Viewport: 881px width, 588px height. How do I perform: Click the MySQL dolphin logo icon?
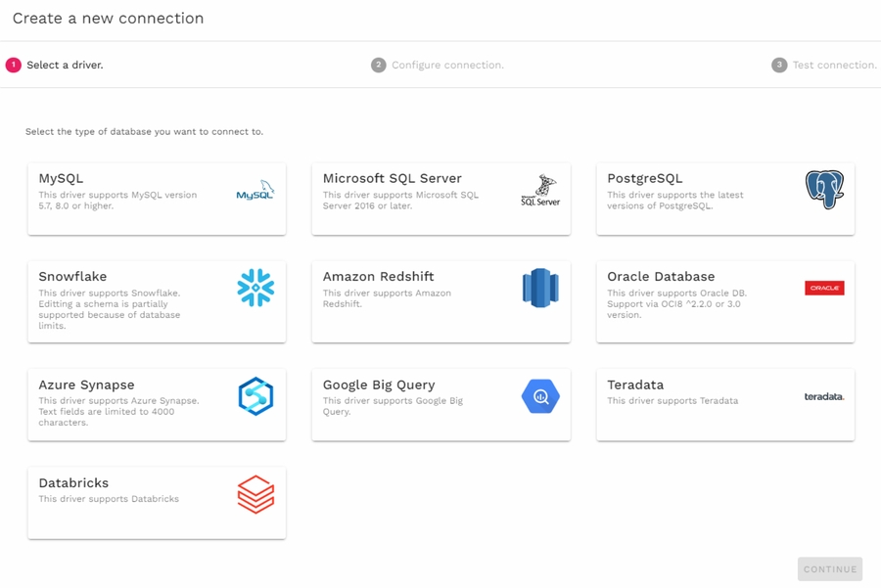pyautogui.click(x=255, y=191)
